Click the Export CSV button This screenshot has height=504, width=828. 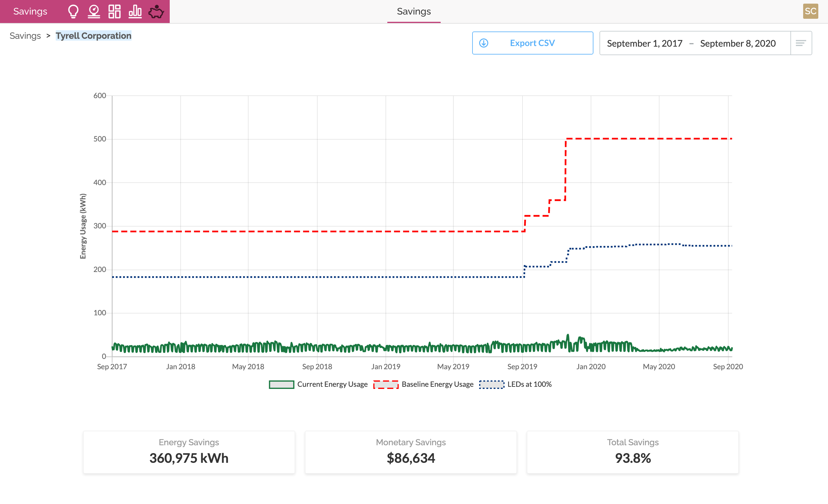tap(532, 42)
